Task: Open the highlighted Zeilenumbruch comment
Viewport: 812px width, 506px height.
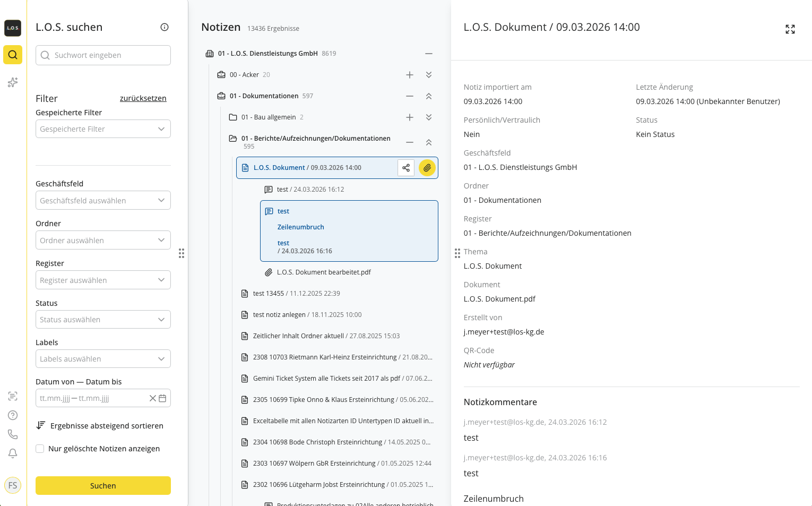Action: coord(349,231)
